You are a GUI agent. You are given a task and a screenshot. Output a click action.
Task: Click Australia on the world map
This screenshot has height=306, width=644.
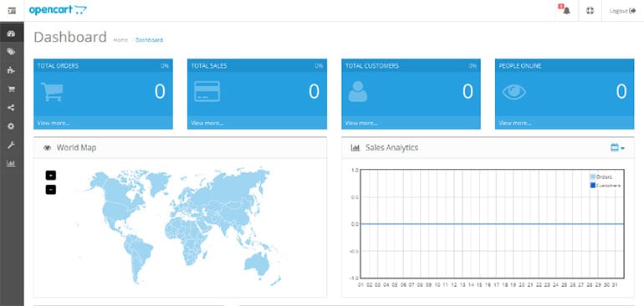pos(257,263)
